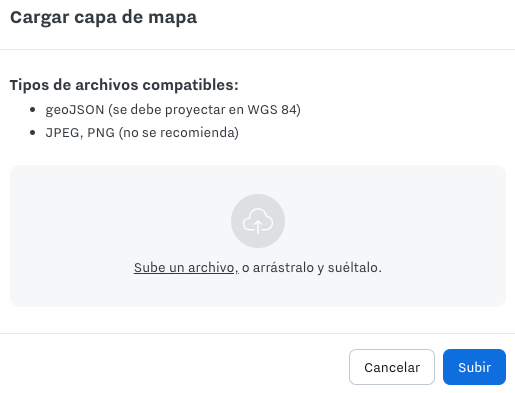Click the upward arrow inside the cloud
515x393 pixels.
[x=258, y=227]
